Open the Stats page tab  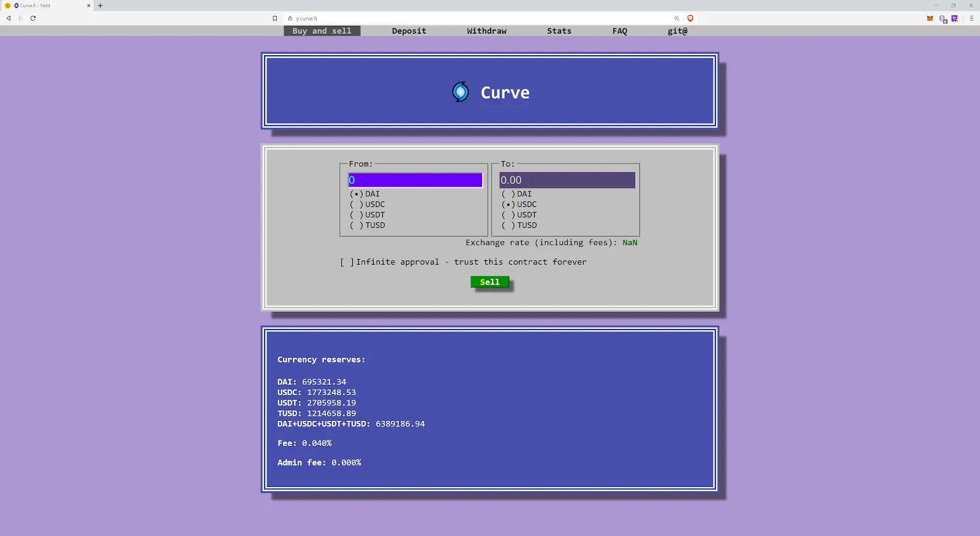[559, 31]
